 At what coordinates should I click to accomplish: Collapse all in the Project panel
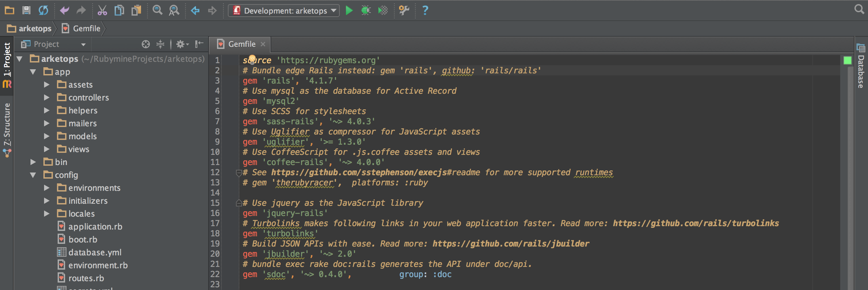(160, 44)
